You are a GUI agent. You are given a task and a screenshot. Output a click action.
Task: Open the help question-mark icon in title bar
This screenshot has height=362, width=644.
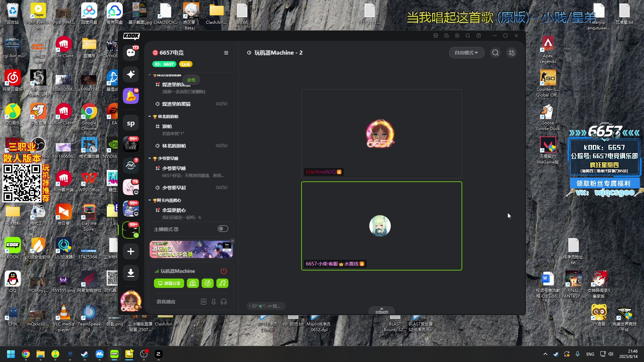coord(479,36)
